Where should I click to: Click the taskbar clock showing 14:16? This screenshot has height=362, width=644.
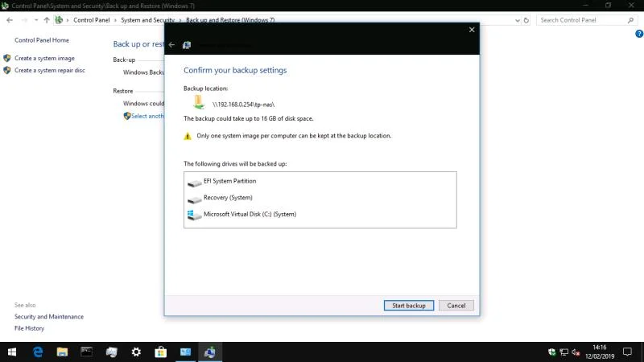pos(600,352)
